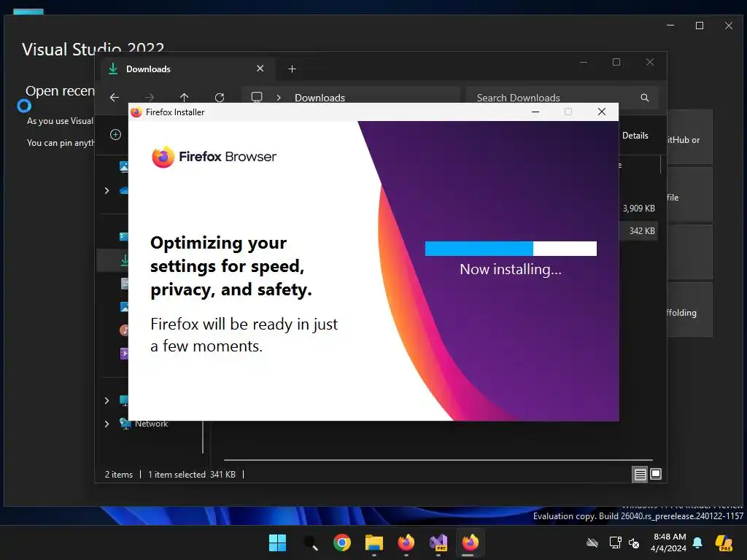Click the Firefox icon in installer title bar
747x560 pixels.
coord(136,112)
